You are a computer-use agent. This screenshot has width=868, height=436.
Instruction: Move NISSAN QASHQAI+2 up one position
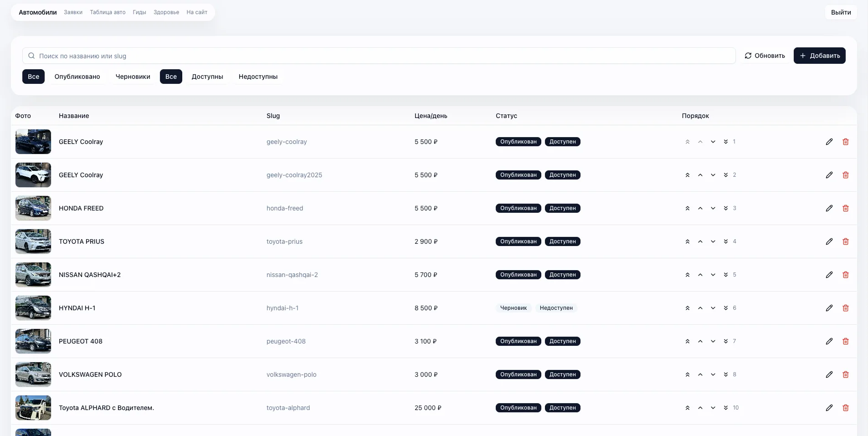coord(700,275)
